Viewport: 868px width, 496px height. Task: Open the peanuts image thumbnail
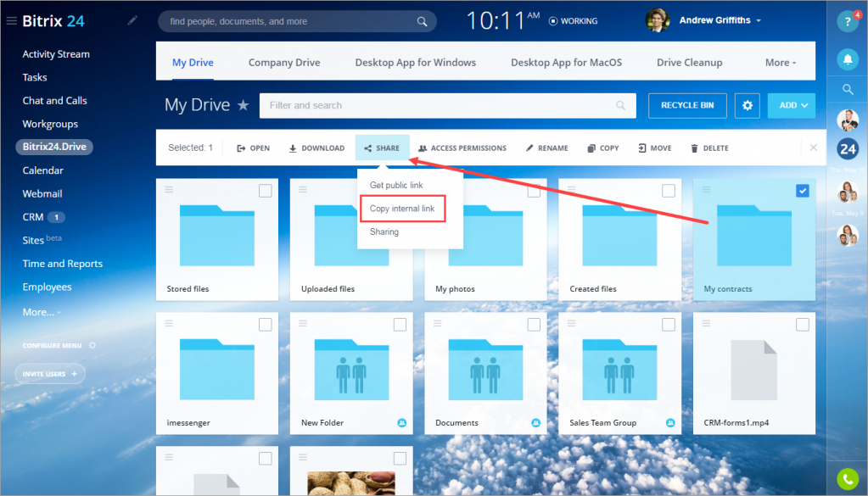coord(351,483)
